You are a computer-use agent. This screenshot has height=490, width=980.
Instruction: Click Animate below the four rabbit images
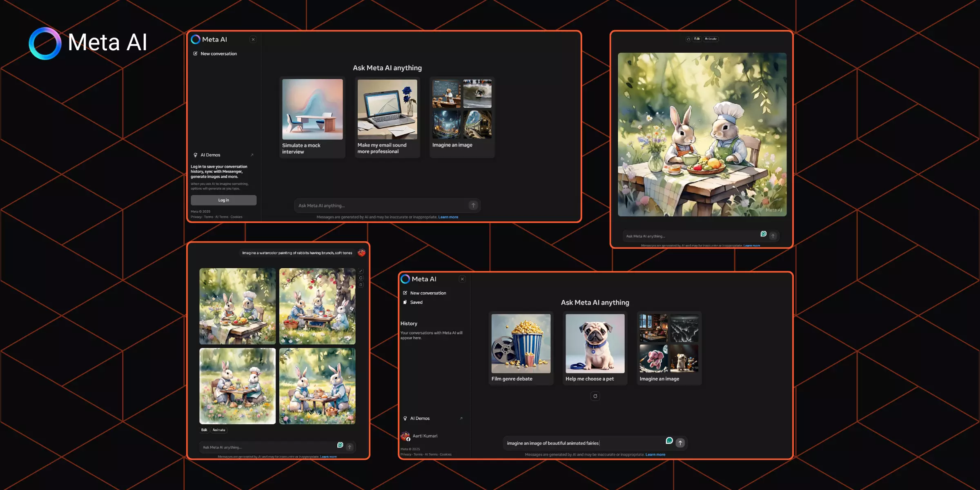point(219,430)
